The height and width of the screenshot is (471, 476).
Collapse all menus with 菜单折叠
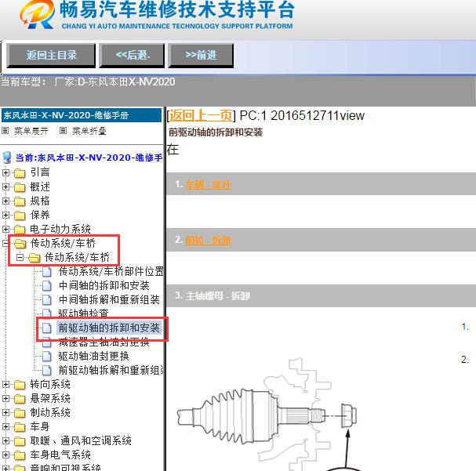pos(89,131)
